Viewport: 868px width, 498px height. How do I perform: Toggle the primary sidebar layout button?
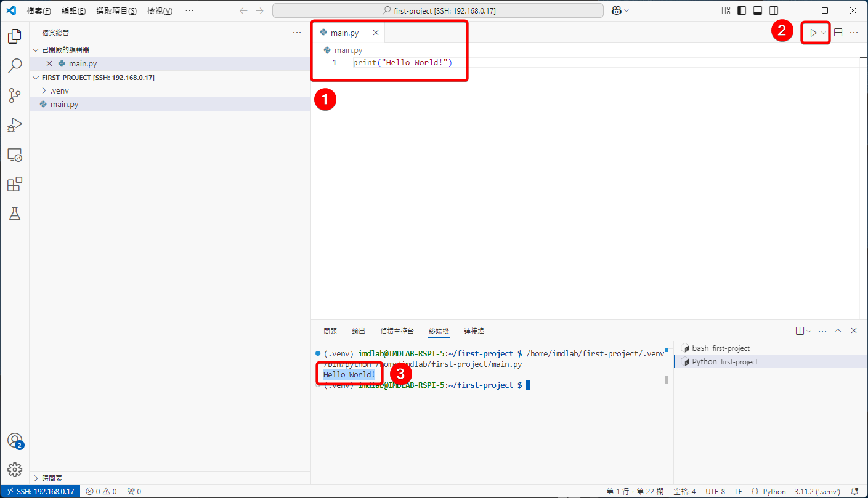(x=742, y=10)
